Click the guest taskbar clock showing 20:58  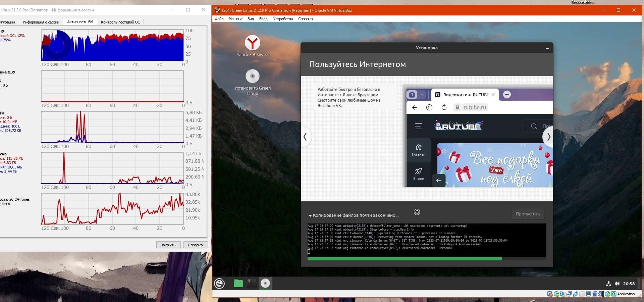point(629,284)
